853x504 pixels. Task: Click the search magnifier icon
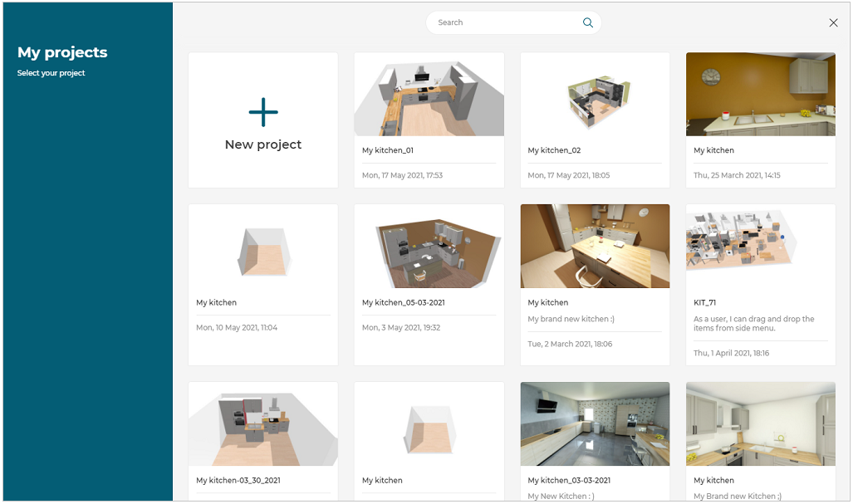coord(588,22)
